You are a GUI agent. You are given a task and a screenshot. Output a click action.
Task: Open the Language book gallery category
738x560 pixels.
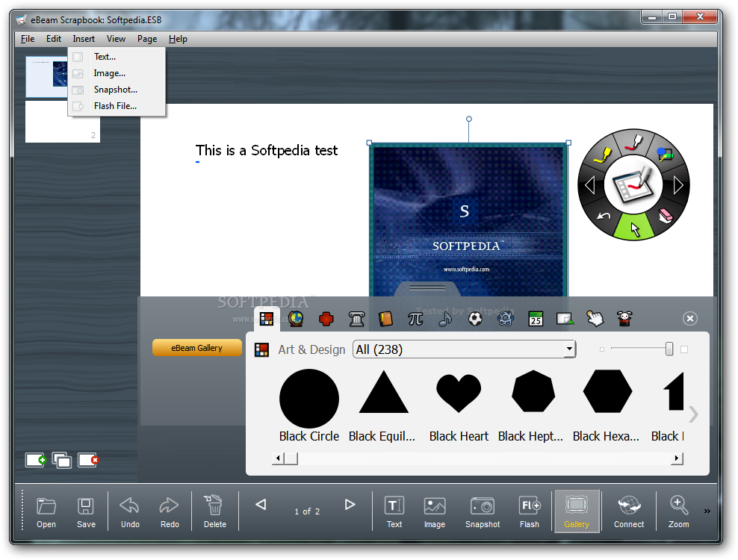[385, 319]
